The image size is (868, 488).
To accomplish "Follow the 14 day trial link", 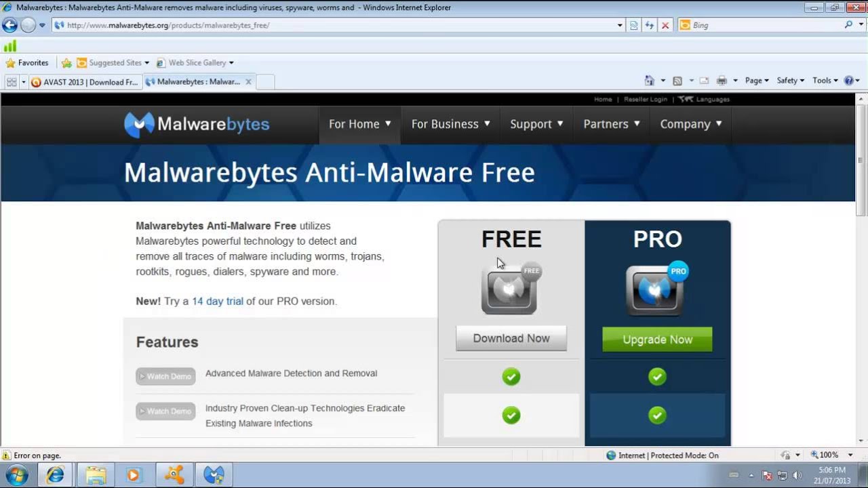I will 217,301.
